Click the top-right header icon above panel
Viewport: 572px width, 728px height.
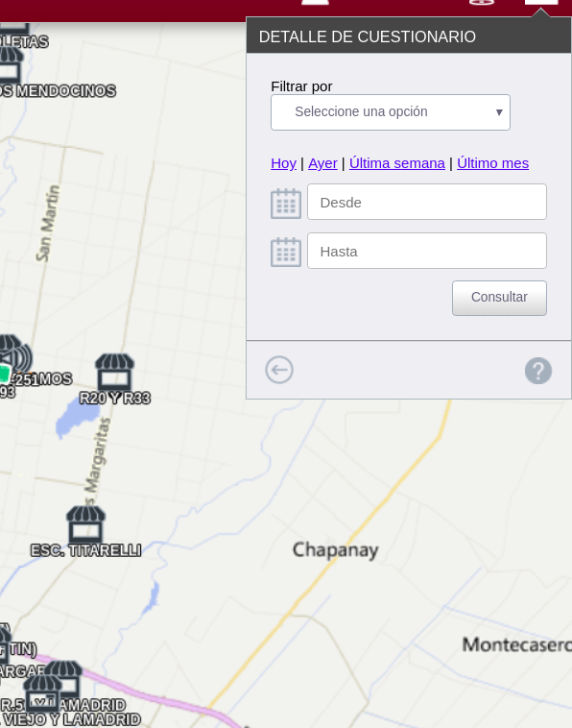[x=541, y=2]
